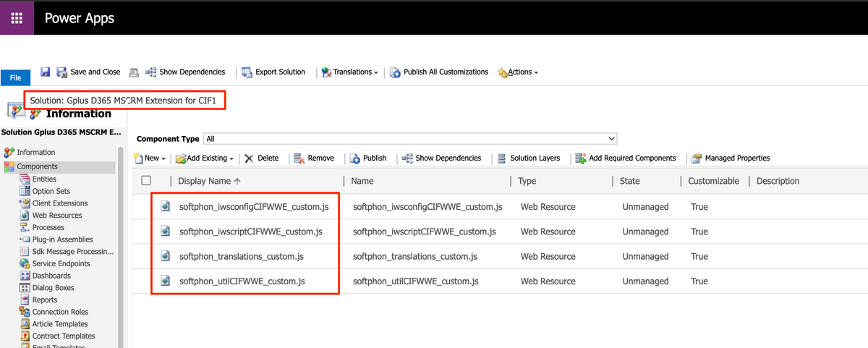The width and height of the screenshot is (868, 348).
Task: Select softphon_iwscriptCIFWWE_custom.js display name
Action: (251, 232)
